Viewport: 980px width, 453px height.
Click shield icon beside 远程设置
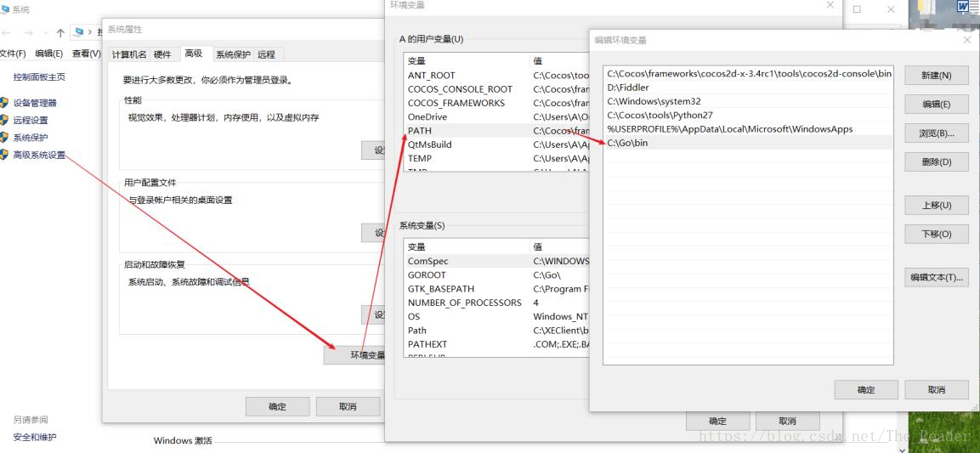click(x=3, y=120)
